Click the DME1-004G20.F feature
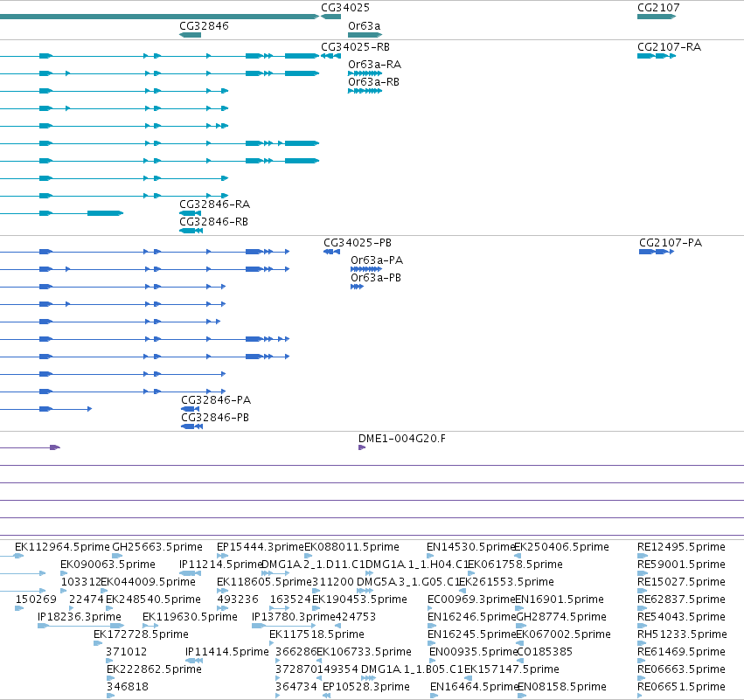 362,447
